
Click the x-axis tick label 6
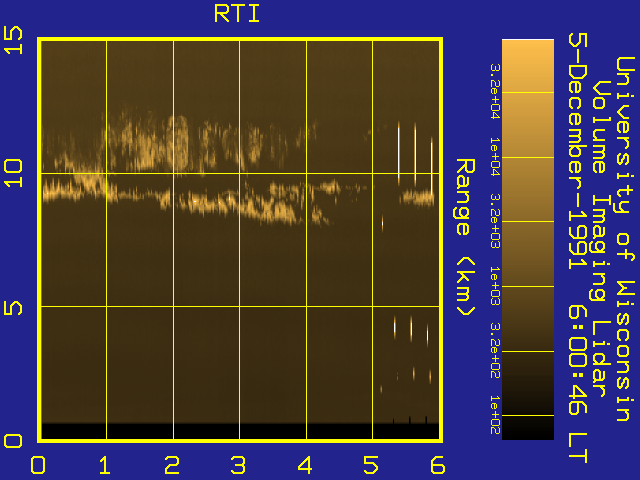pyautogui.click(x=438, y=464)
